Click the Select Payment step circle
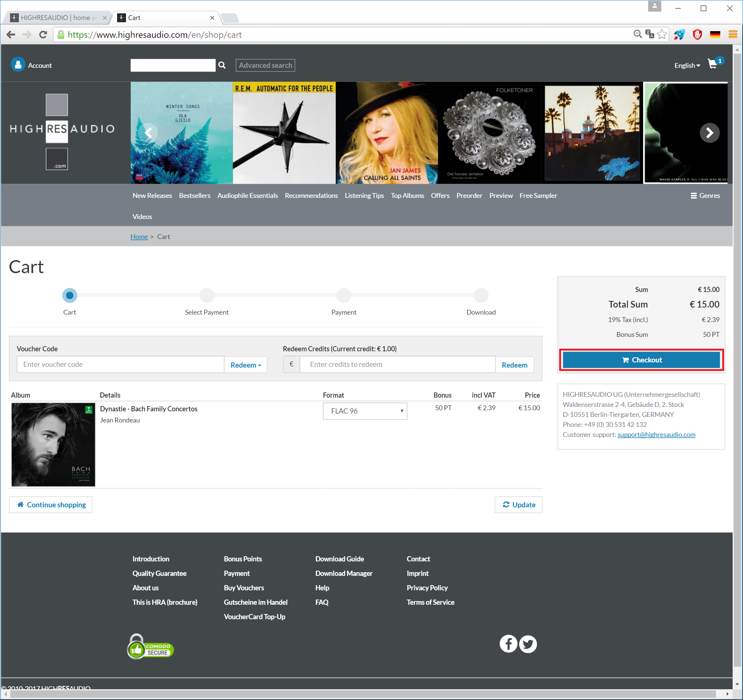The width and height of the screenshot is (743, 700). pyautogui.click(x=207, y=295)
